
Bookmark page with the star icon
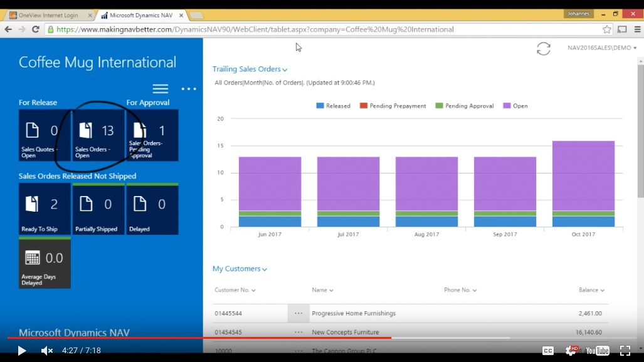click(606, 29)
